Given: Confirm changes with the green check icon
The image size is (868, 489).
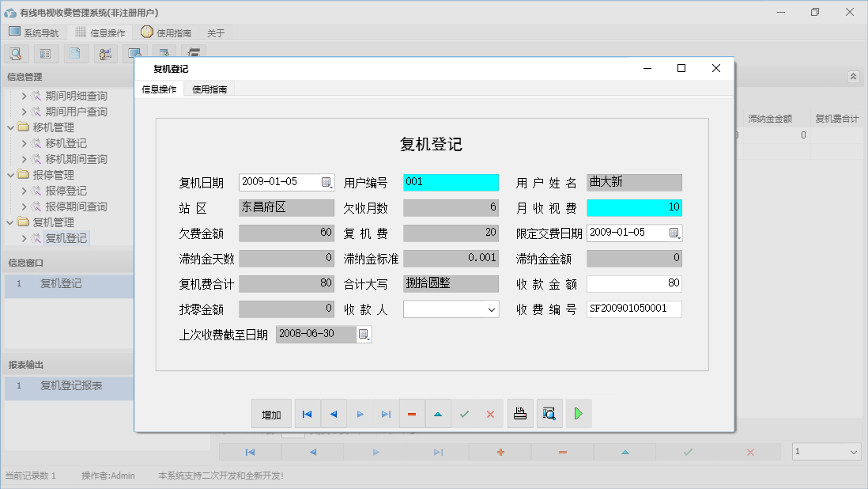Looking at the screenshot, I should pos(464,413).
